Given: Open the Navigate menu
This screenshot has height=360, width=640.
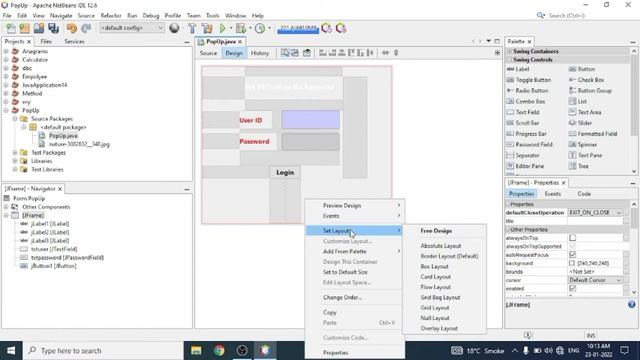Looking at the screenshot, I should (61, 16).
